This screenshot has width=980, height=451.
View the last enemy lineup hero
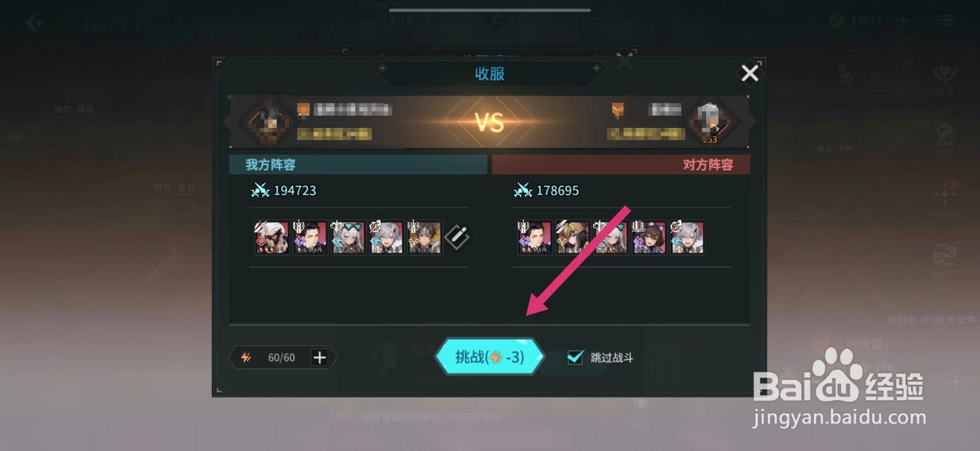[687, 237]
